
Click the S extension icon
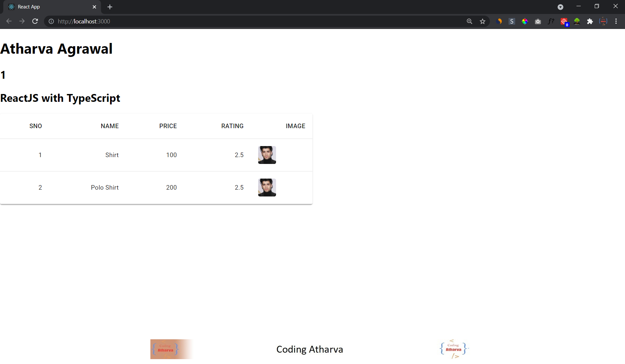511,21
